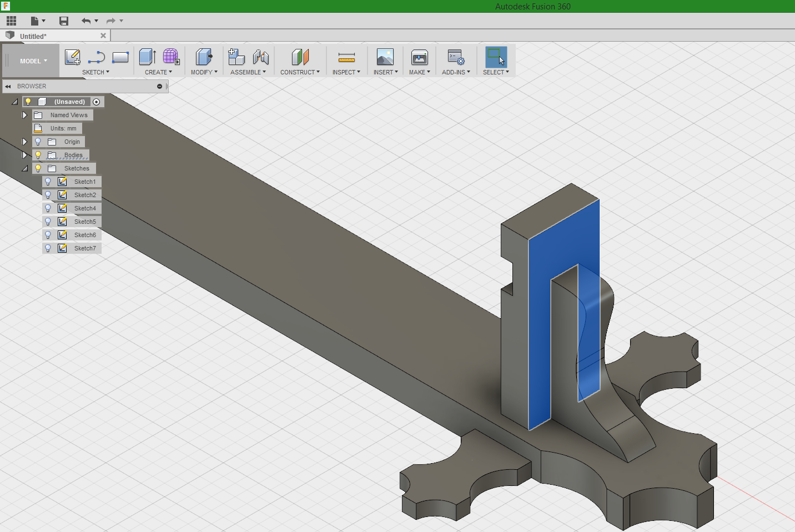Select Sketch5 in the browser

[x=85, y=222]
